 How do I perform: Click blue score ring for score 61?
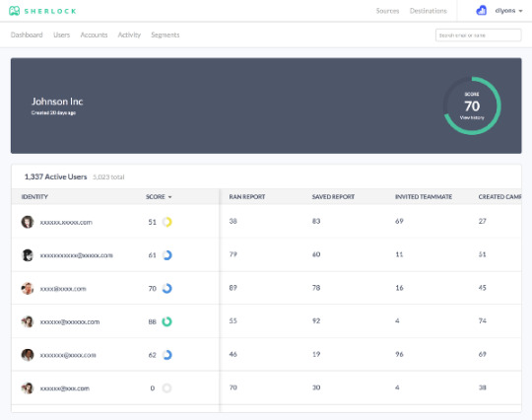click(166, 255)
